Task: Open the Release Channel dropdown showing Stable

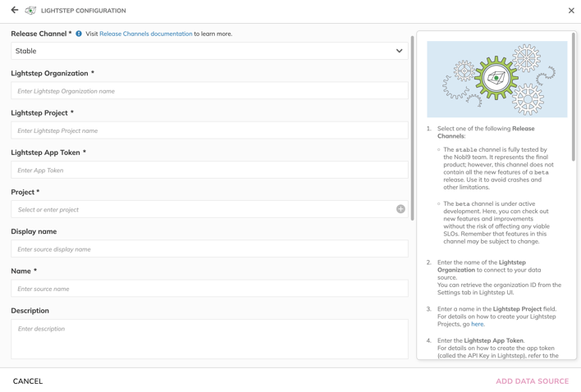Action: (209, 51)
